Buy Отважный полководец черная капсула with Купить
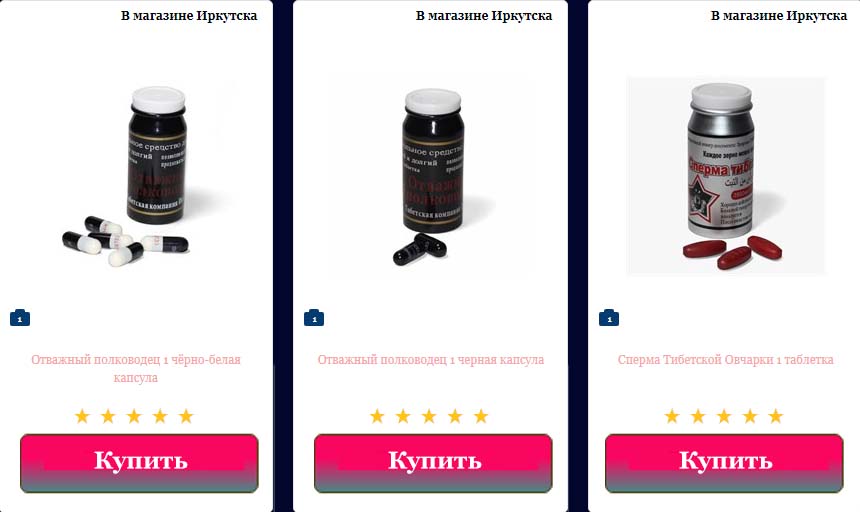This screenshot has width=860, height=512. [x=433, y=463]
